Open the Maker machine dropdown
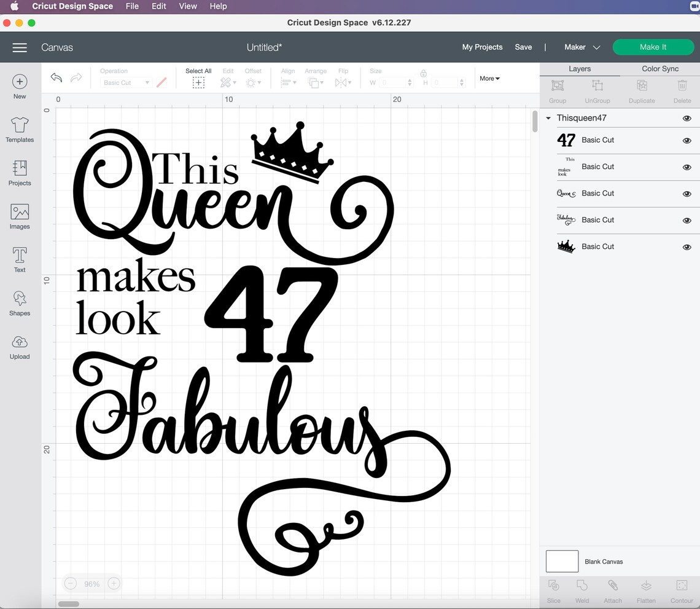 click(x=581, y=47)
